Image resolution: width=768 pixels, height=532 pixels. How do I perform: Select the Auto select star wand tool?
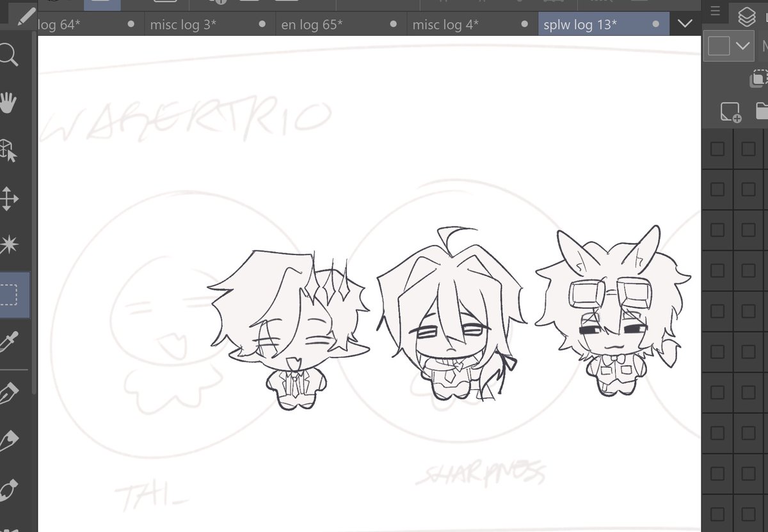click(9, 244)
